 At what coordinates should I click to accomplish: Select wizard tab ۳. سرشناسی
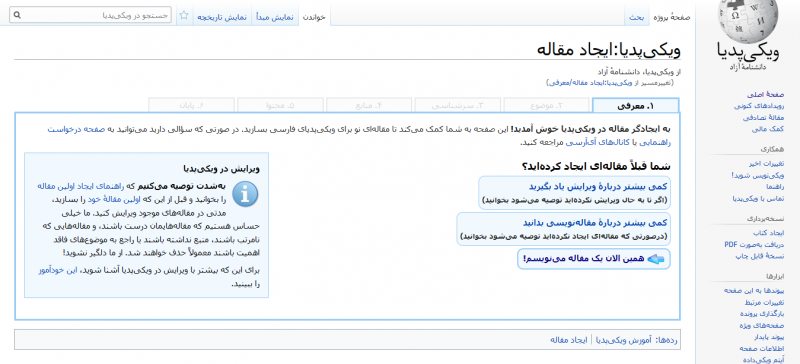pos(458,106)
